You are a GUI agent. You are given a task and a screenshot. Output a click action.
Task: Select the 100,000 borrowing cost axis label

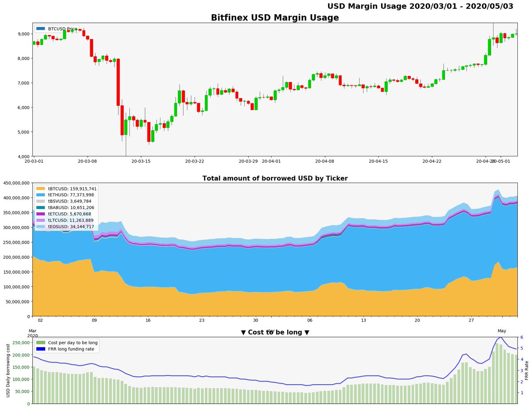[x=20, y=380]
